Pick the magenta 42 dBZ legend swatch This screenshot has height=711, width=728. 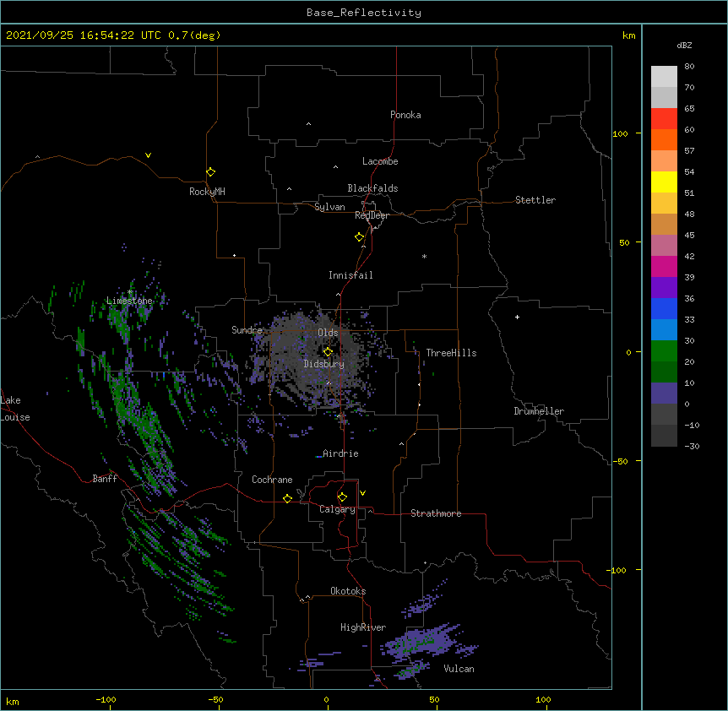[664, 266]
